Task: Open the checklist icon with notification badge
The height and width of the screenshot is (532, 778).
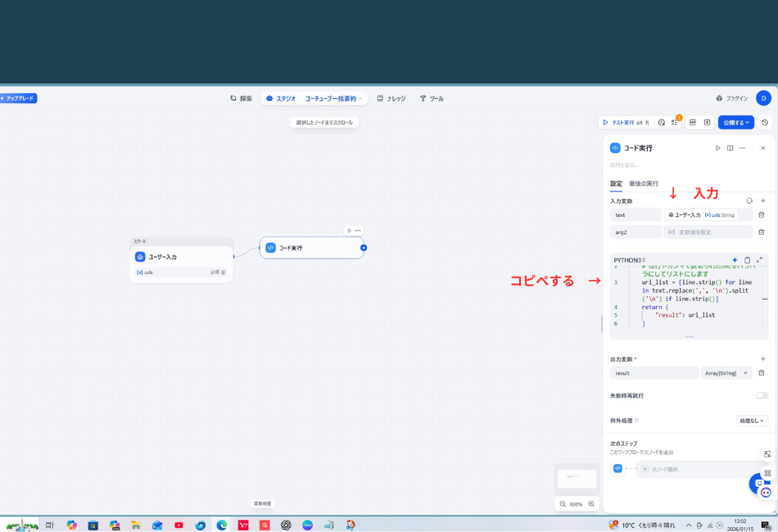Action: [676, 123]
